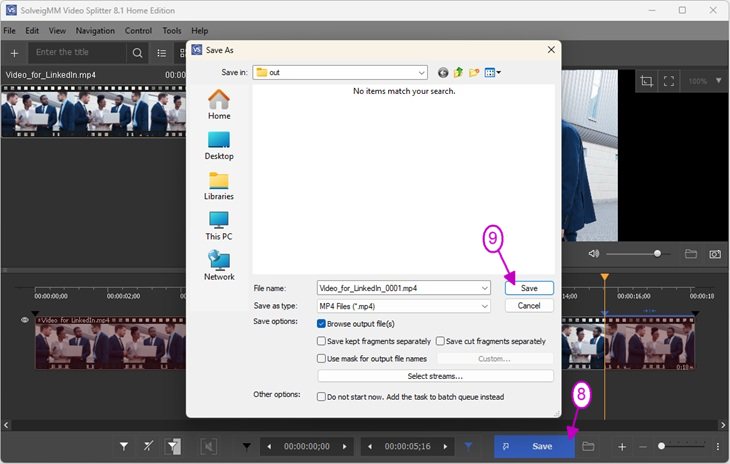Switch media list to list view
This screenshot has width=730, height=464.
click(x=162, y=54)
